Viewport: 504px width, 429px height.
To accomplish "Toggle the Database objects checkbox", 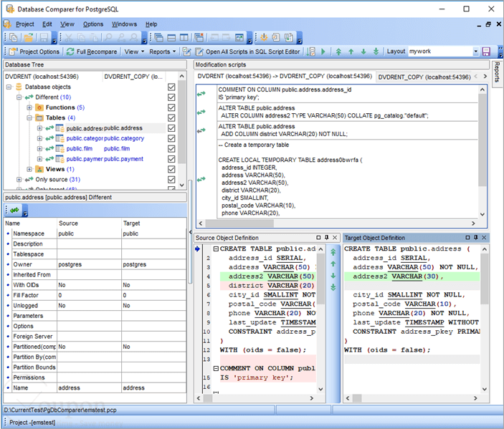I will [171, 87].
